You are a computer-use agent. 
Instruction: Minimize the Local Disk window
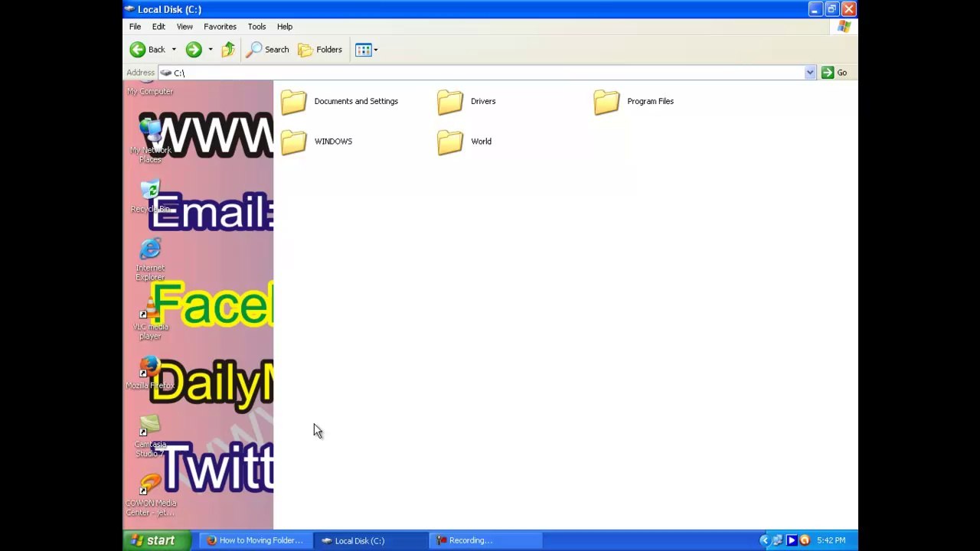815,9
